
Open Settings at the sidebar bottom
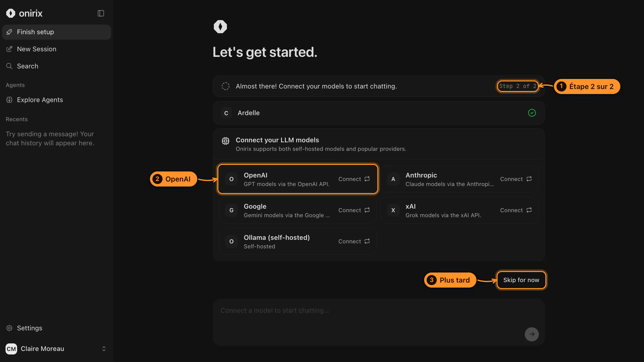click(x=56, y=328)
